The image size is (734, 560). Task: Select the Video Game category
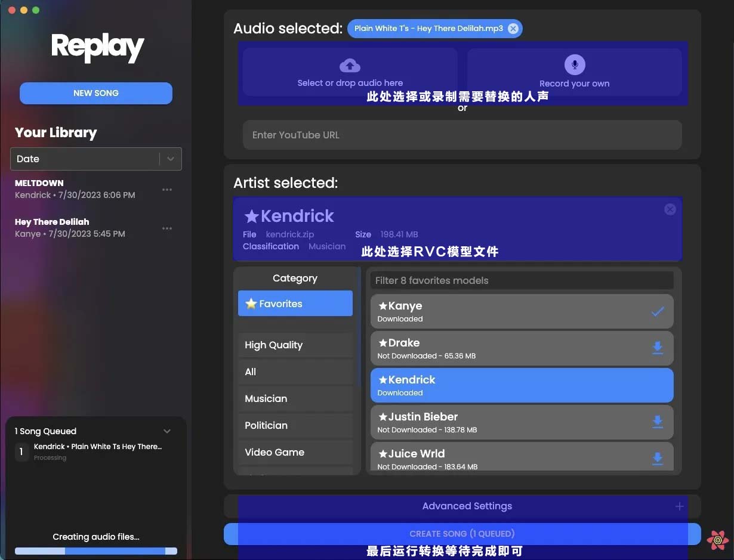pos(295,452)
